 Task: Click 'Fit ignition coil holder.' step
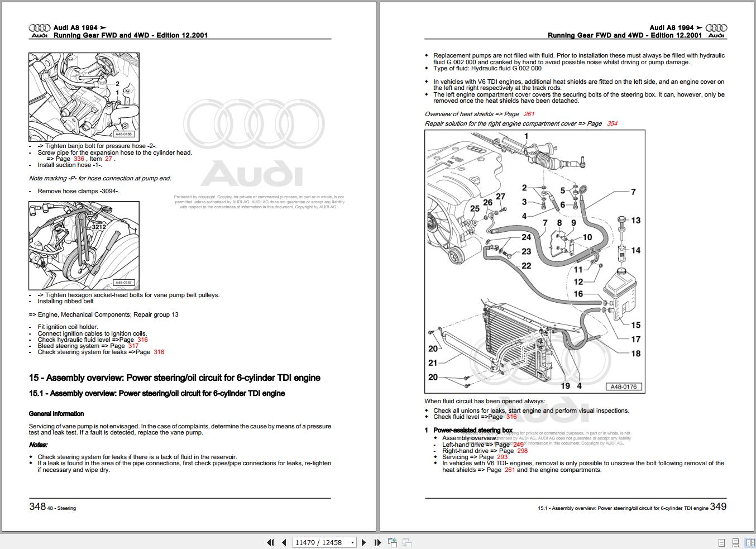click(68, 327)
